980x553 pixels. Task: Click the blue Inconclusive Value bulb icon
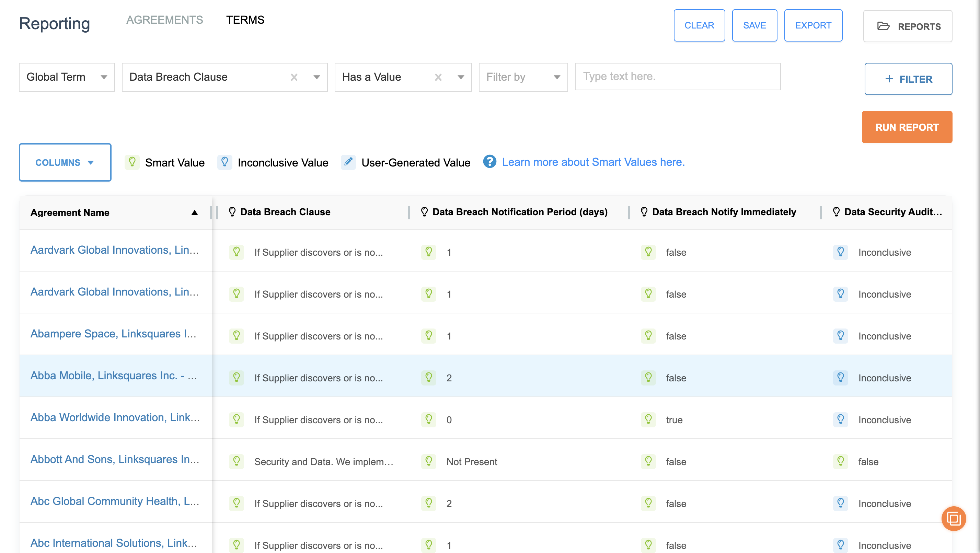coord(224,162)
